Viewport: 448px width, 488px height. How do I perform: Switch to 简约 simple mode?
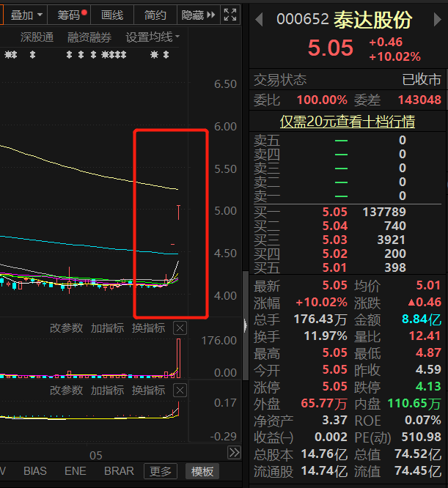155,15
